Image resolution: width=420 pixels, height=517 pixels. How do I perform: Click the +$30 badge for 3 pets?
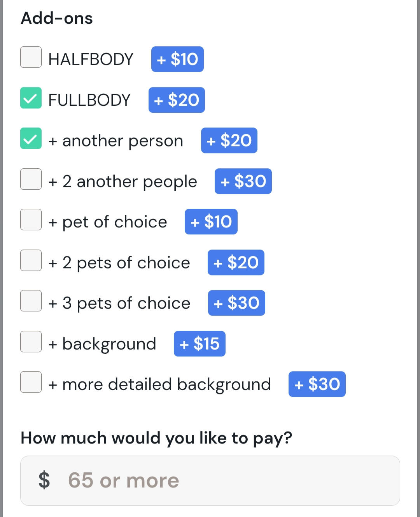pos(236,303)
